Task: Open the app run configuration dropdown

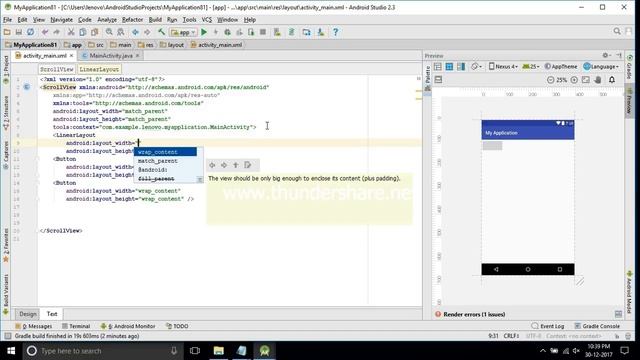Action: pyautogui.click(x=184, y=32)
